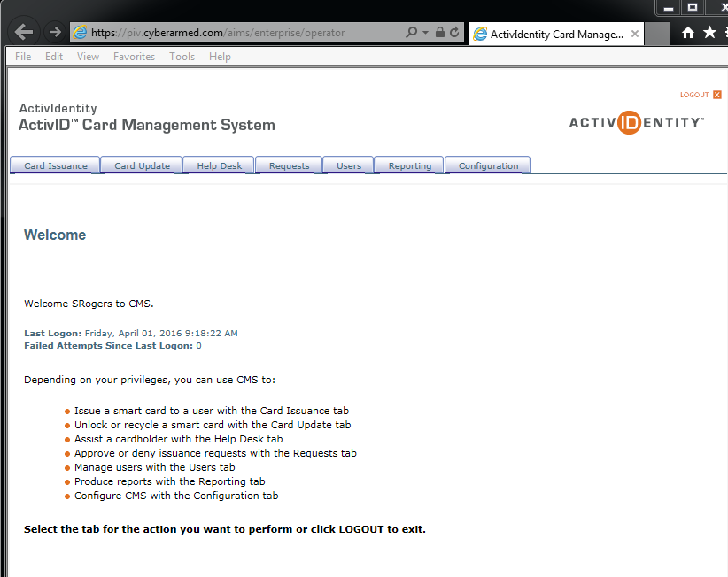Image resolution: width=728 pixels, height=577 pixels.
Task: Switch to the Users tab
Action: 349,165
